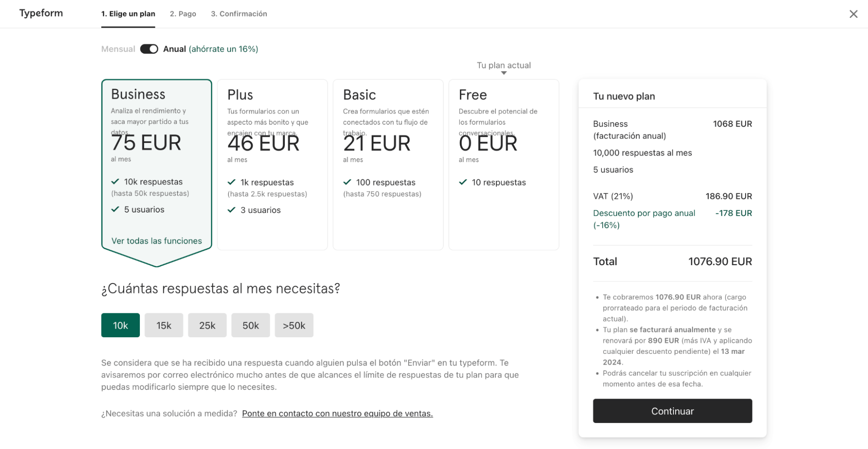Click the 'Tu nuevo plan' heading

[624, 96]
